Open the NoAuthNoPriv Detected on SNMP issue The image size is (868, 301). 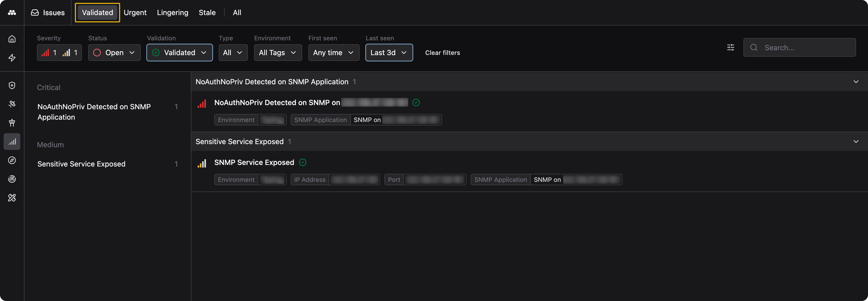pyautogui.click(x=277, y=103)
